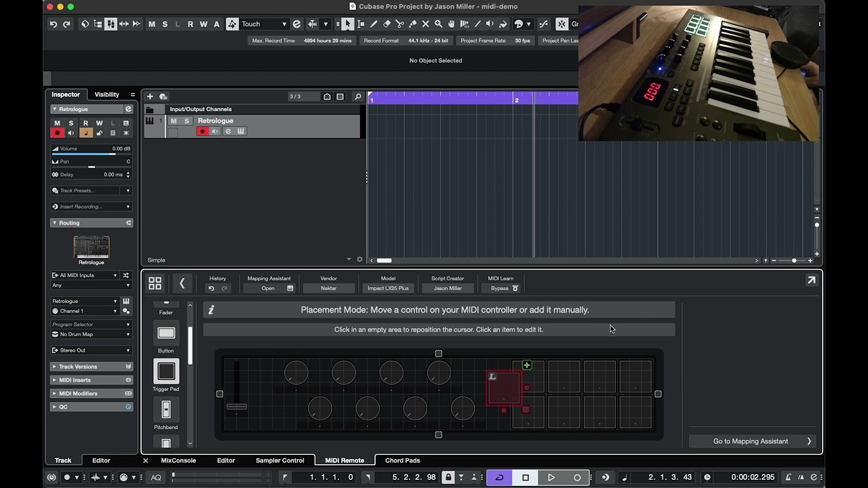Open Channel 1 dropdown
The width and height of the screenshot is (868, 488).
(x=85, y=311)
